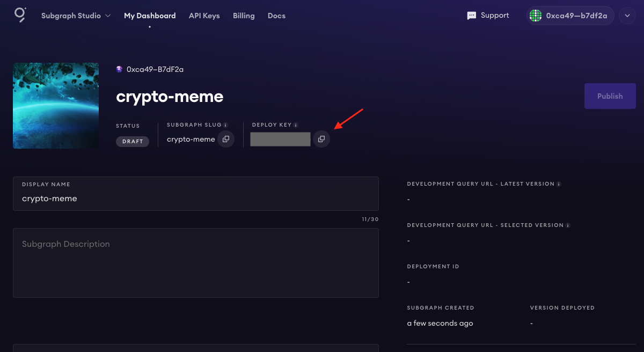The image size is (644, 352).
Task: Open Support chat from the header
Action: coord(488,16)
